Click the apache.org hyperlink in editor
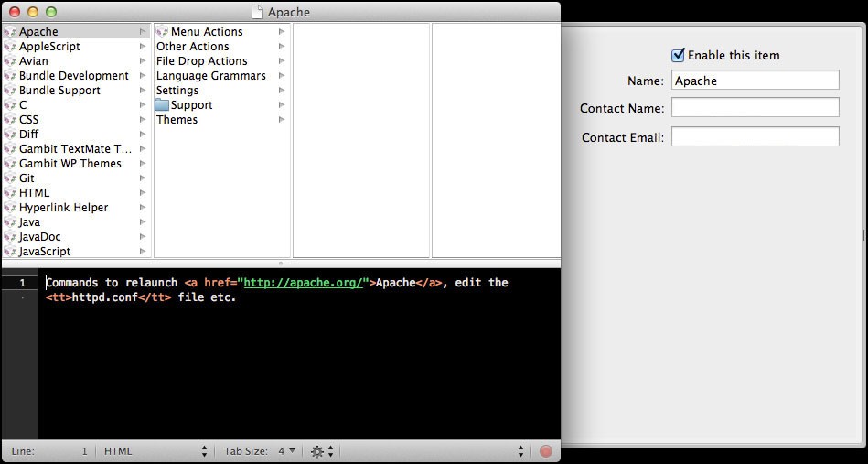The image size is (868, 464). [303, 283]
